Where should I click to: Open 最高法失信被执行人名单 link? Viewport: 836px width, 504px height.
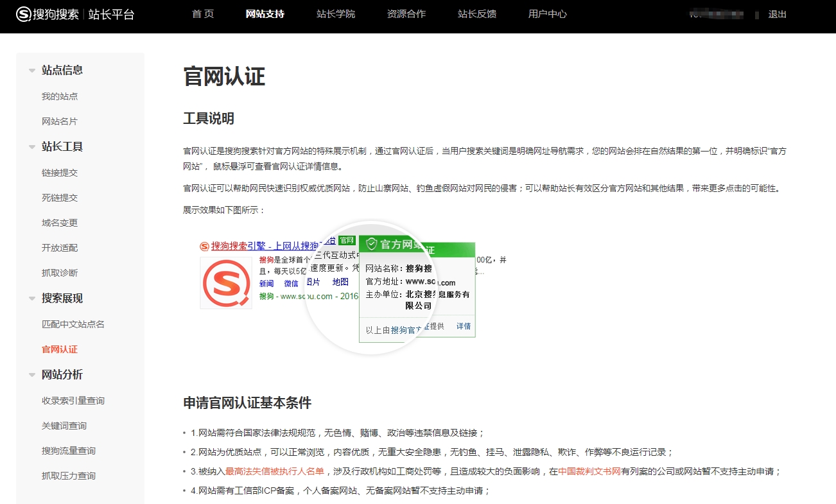pos(275,471)
